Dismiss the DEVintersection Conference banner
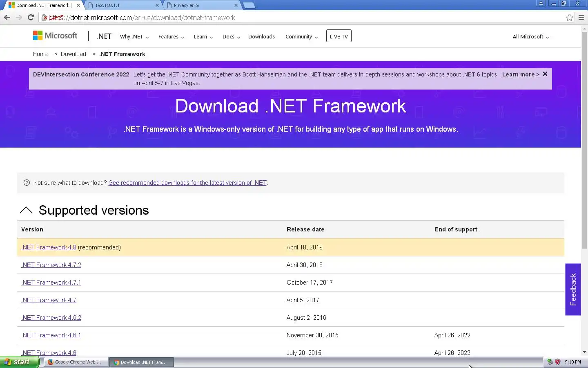 [x=545, y=74]
